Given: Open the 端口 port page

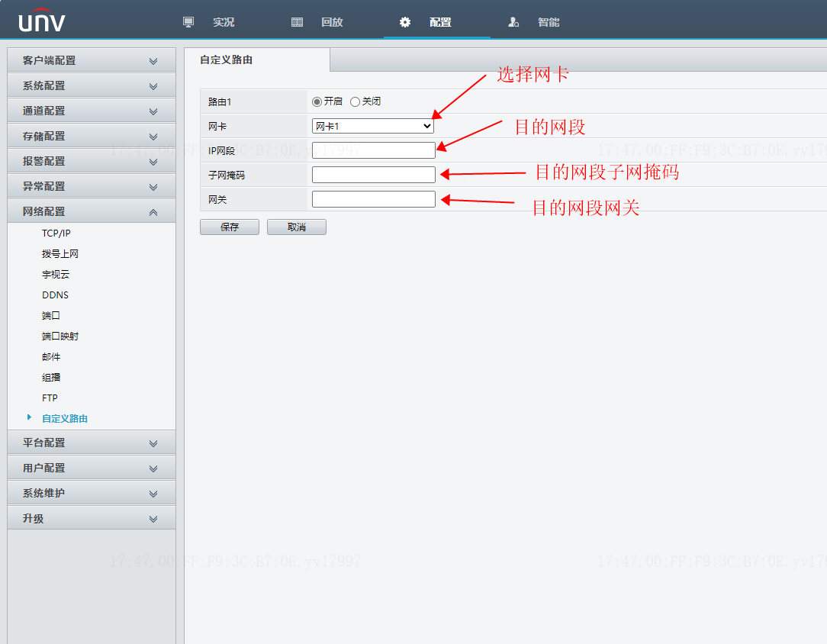Looking at the screenshot, I should click(50, 315).
